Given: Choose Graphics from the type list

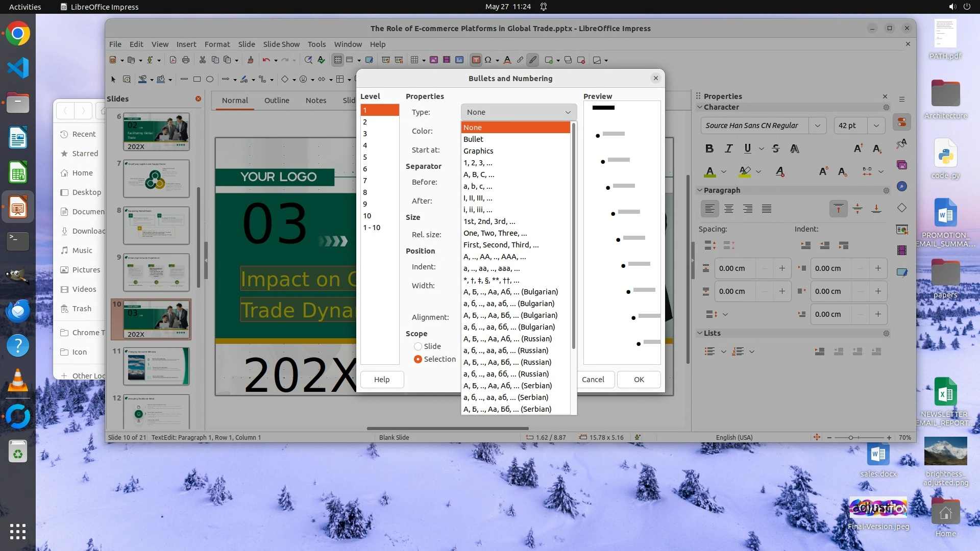Looking at the screenshot, I should (x=478, y=151).
